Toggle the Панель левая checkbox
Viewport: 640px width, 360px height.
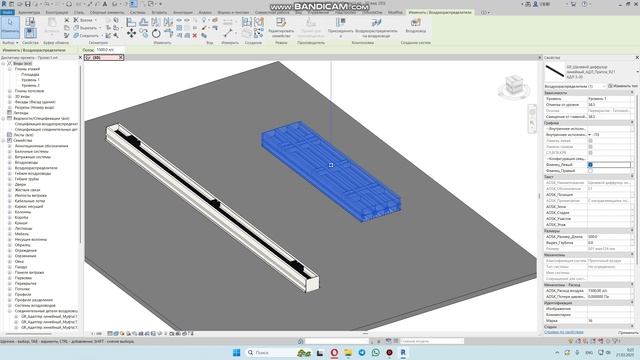(590, 140)
